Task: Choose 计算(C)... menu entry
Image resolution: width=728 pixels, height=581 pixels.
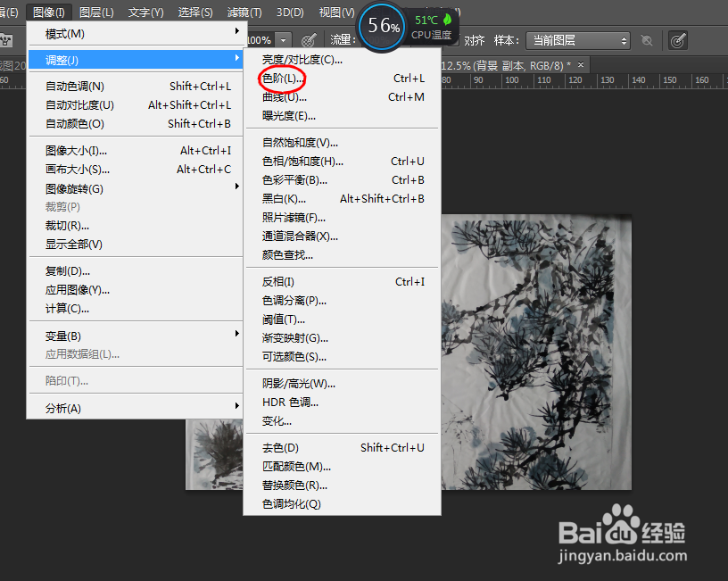Action: point(136,309)
